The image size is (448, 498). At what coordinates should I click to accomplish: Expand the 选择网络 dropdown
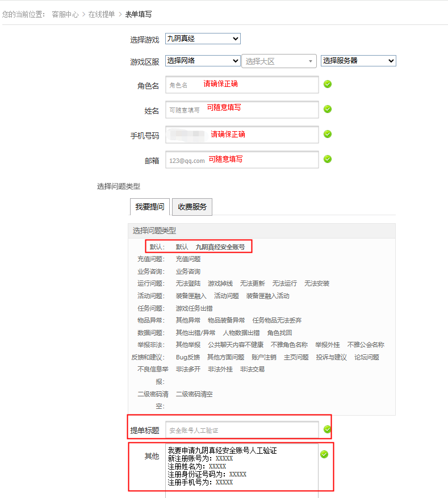(x=203, y=61)
